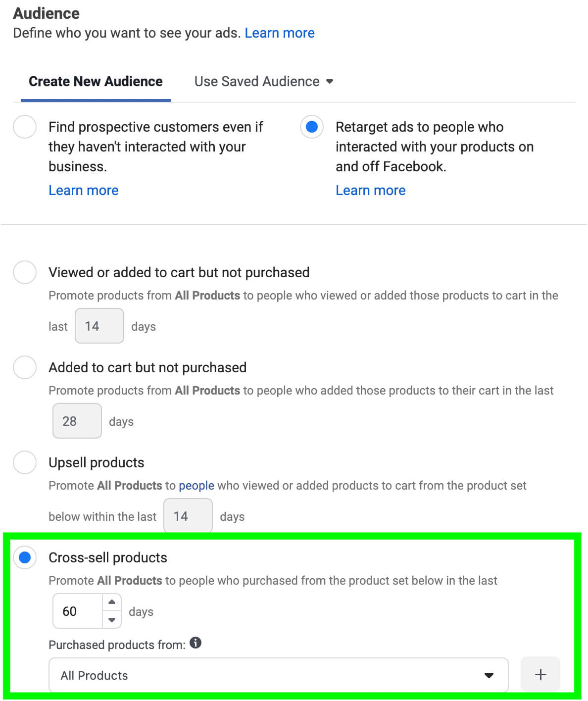This screenshot has width=588, height=701.
Task: Click Learn more under prospective customers
Action: (x=84, y=190)
